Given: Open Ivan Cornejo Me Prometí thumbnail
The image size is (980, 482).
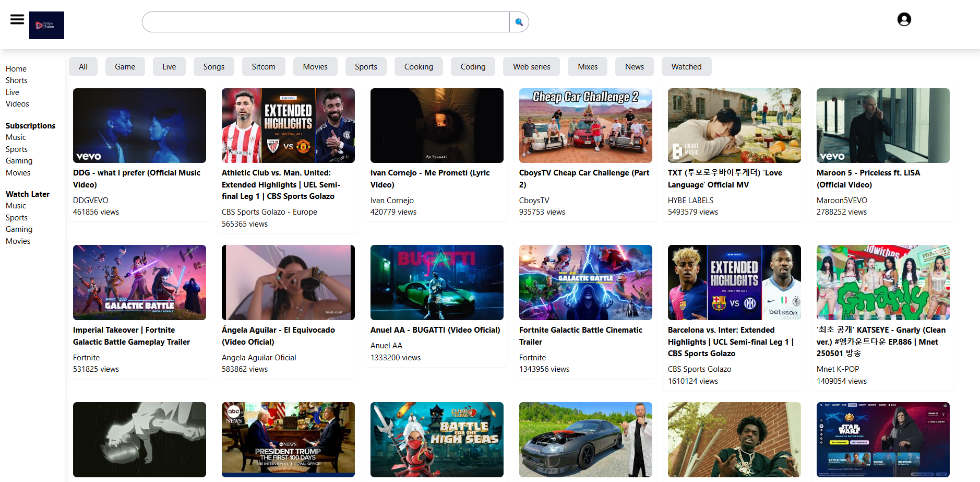Looking at the screenshot, I should pyautogui.click(x=437, y=125).
